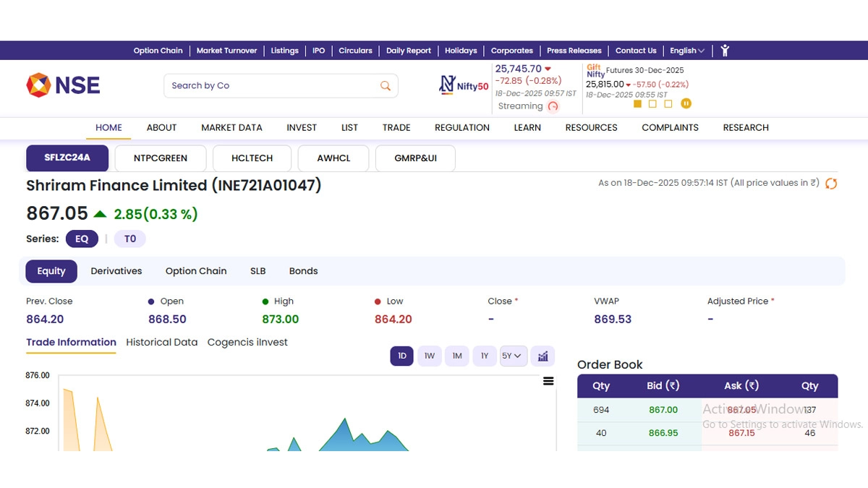
Task: Select the NTPCGREEN stock chip
Action: (161, 158)
